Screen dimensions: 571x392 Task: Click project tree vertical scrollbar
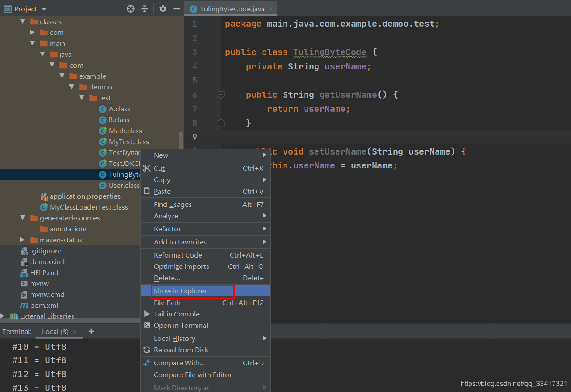coord(181,141)
